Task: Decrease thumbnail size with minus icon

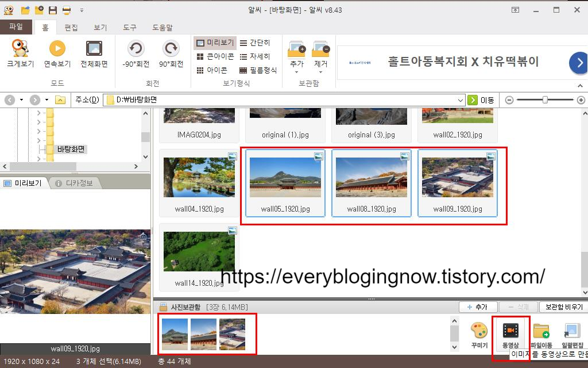Action: point(509,100)
